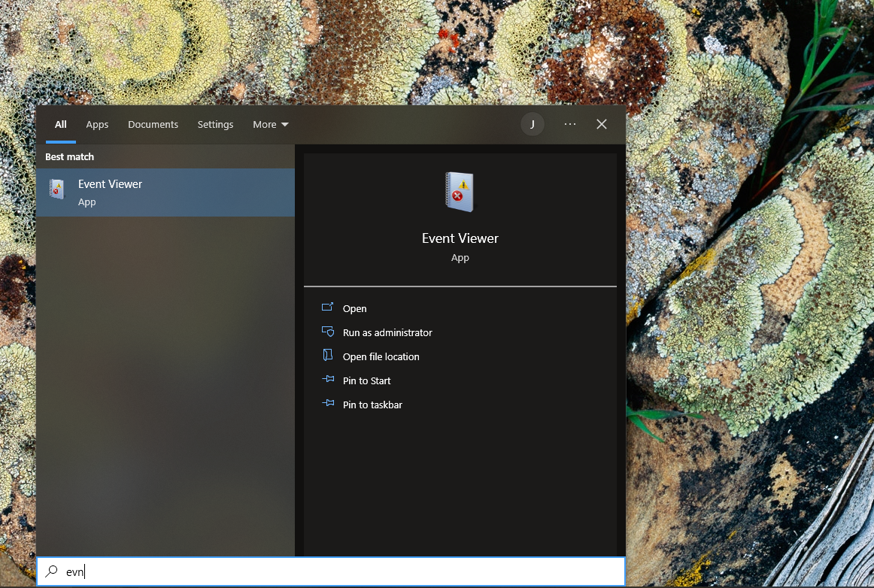874x588 pixels.
Task: Click the Run as administrator shield icon
Action: click(x=328, y=332)
